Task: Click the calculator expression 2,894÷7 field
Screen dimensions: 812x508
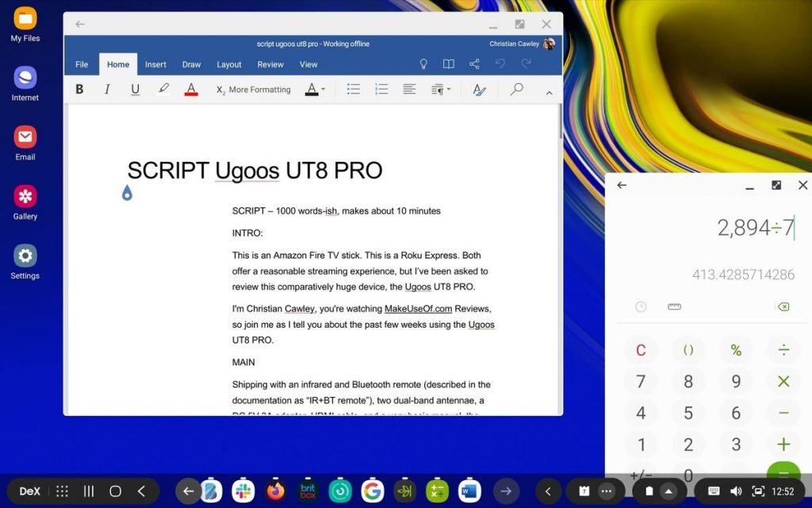Action: coord(756,228)
